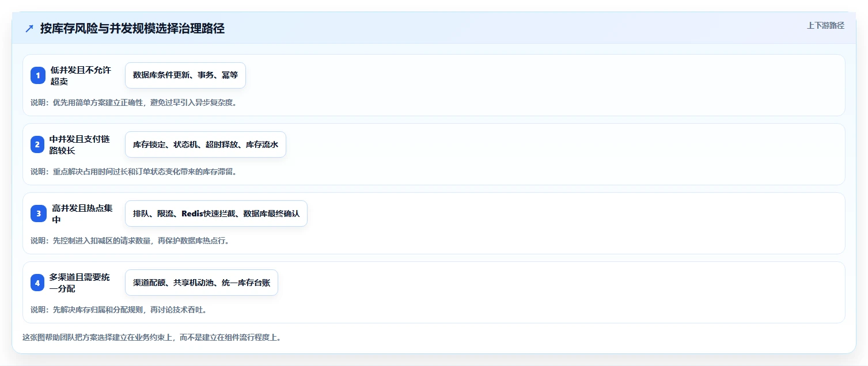The height and width of the screenshot is (366, 868).
Task: Click the step 1 number badge
Action: click(38, 75)
